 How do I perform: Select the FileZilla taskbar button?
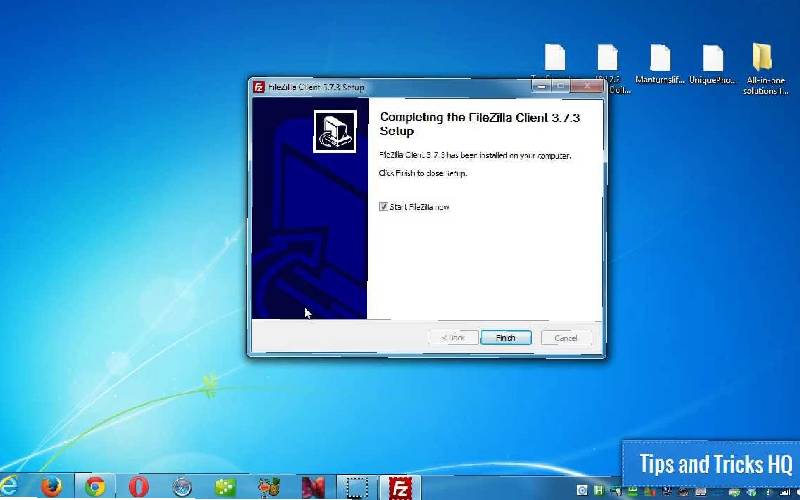(x=401, y=487)
